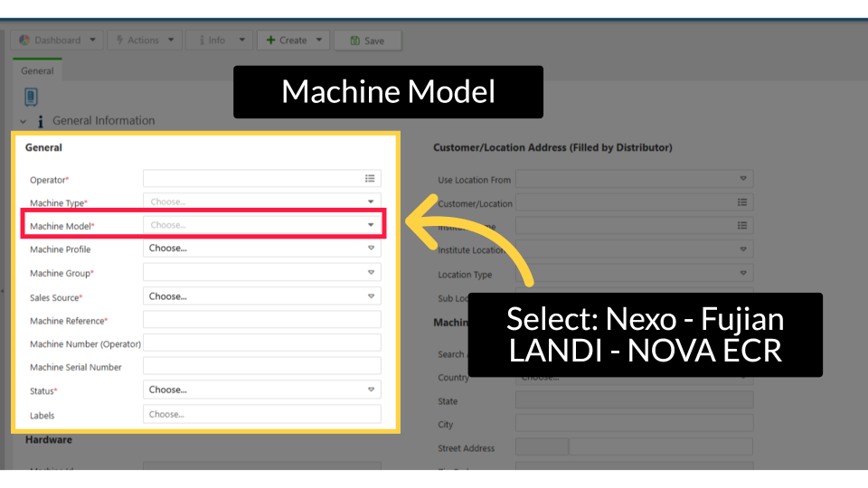Image resolution: width=868 pixels, height=488 pixels.
Task: Open the Actions menu
Action: (145, 41)
